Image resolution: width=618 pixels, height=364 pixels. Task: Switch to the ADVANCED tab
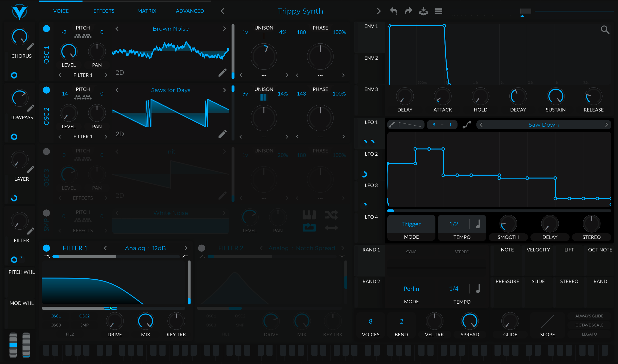click(190, 11)
